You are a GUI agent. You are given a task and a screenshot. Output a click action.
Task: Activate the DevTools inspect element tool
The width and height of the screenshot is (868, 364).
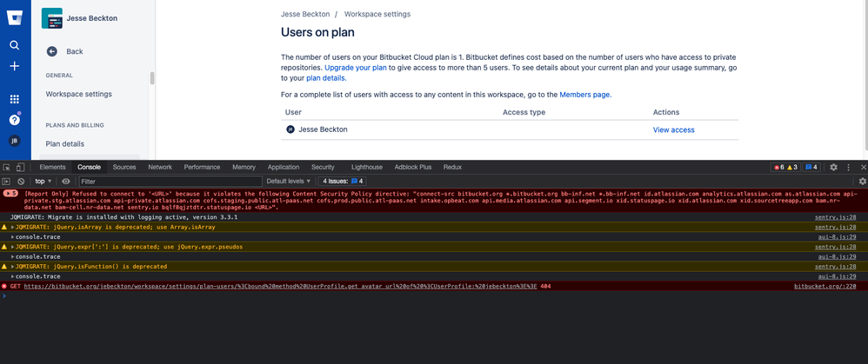(x=7, y=167)
